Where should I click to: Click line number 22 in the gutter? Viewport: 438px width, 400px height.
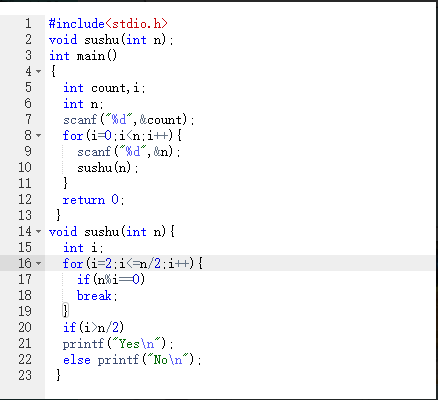tap(25, 360)
